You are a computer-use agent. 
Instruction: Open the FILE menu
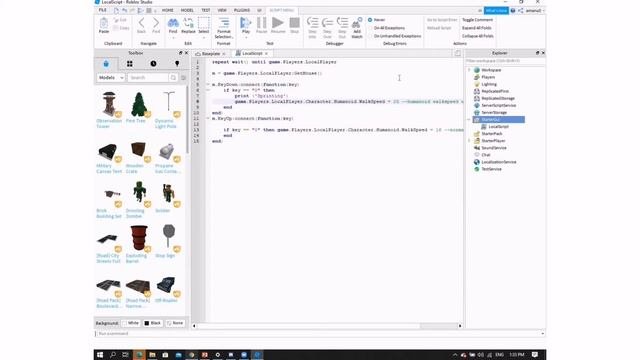102,10
